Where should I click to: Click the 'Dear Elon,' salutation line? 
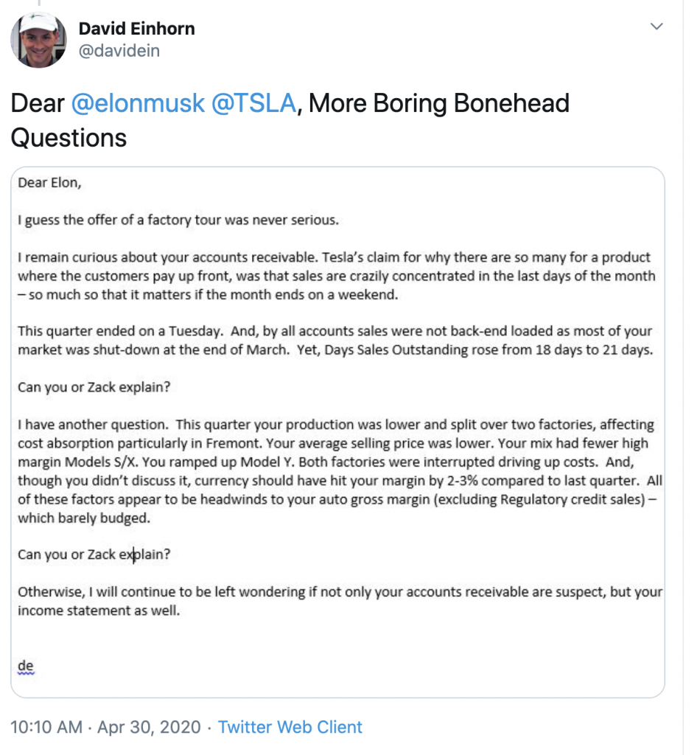(49, 183)
